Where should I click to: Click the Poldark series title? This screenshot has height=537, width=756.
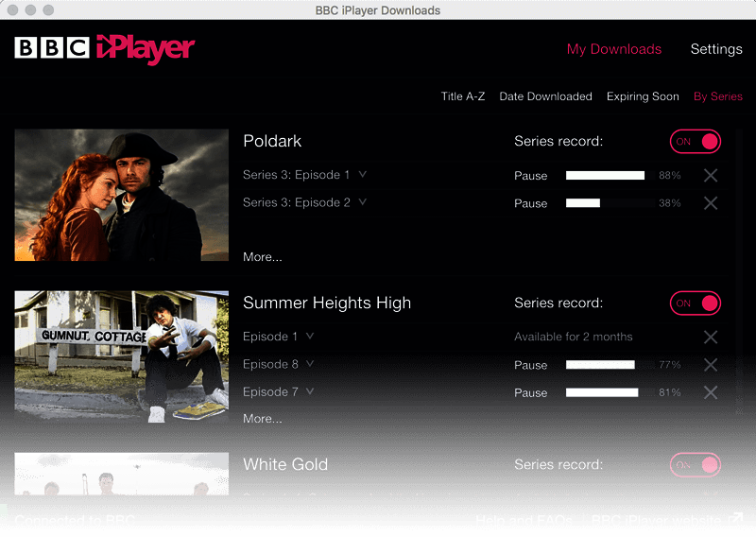click(272, 141)
